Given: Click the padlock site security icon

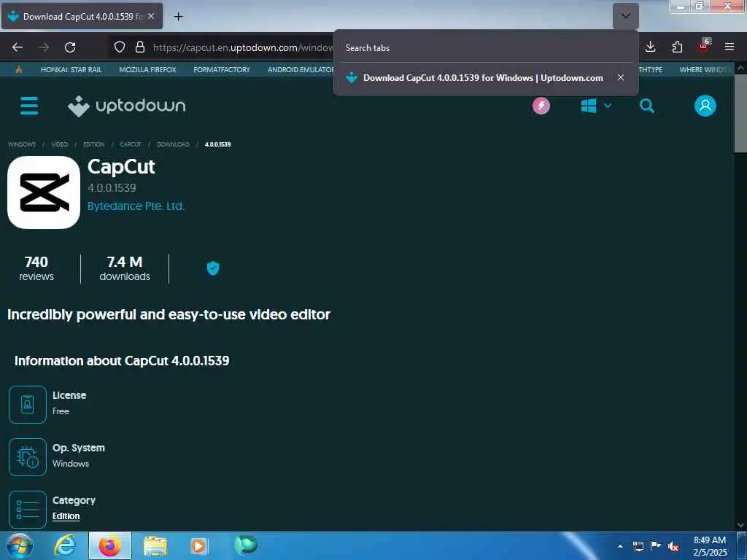Looking at the screenshot, I should [140, 47].
